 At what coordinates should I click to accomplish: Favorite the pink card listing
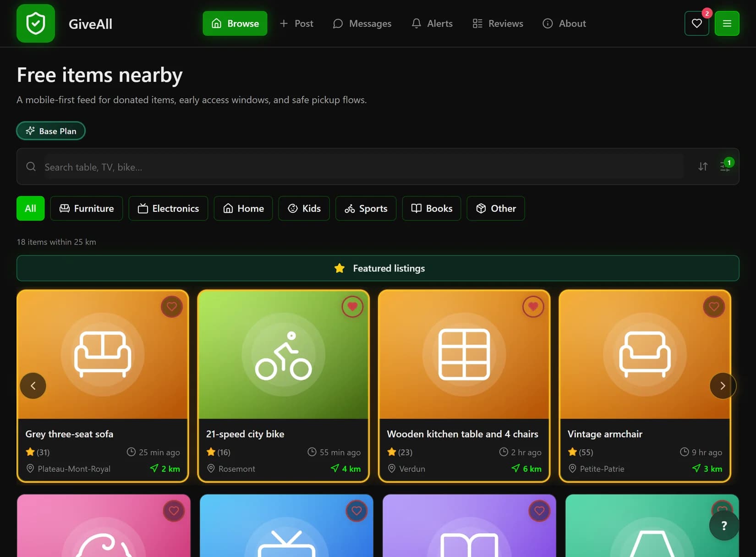[174, 511]
